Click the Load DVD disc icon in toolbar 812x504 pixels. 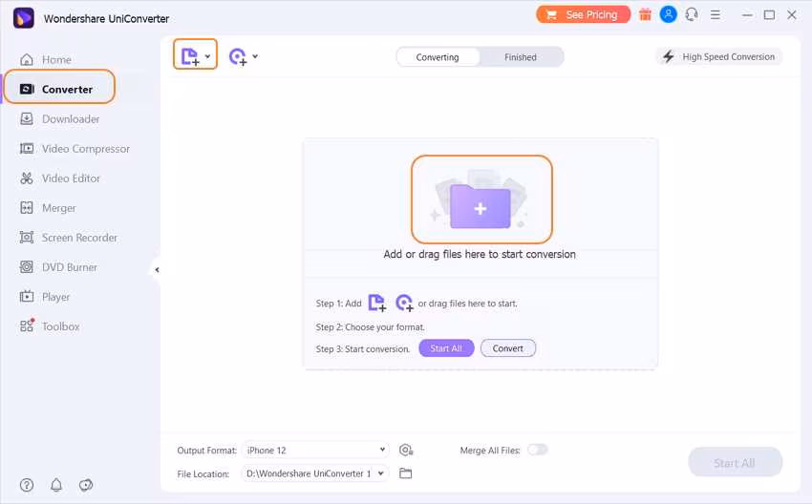(238, 56)
